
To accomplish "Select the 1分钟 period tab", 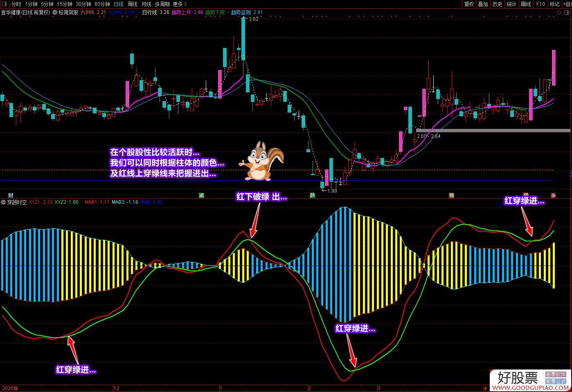I will tap(31, 4).
